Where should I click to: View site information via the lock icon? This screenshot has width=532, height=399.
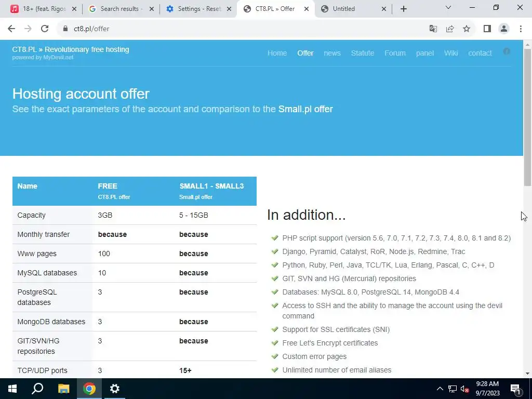65,29
